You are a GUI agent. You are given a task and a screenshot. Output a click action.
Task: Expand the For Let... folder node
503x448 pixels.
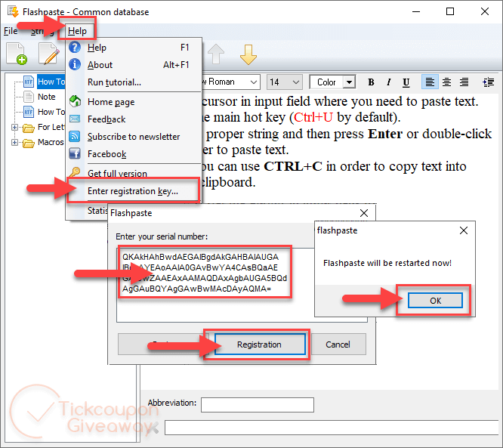[x=14, y=127]
